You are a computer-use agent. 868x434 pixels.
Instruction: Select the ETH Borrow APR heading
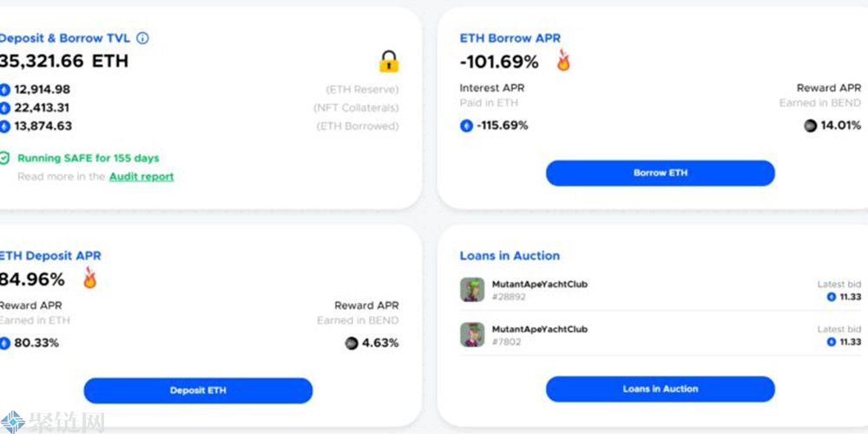coord(510,38)
